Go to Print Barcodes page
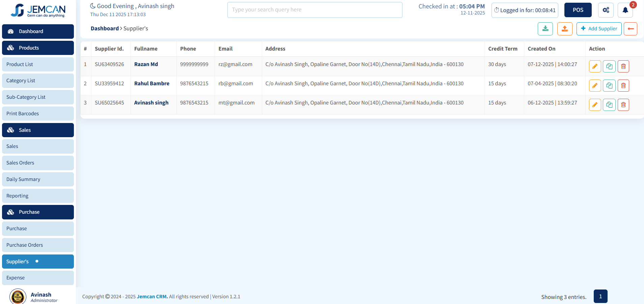Viewport: 644px width, 304px height. (38, 114)
